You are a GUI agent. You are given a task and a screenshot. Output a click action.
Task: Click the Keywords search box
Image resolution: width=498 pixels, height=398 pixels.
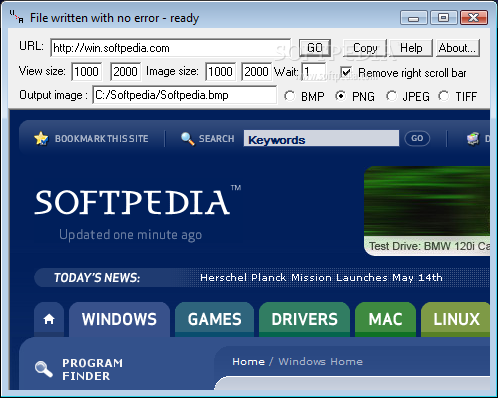(x=321, y=138)
